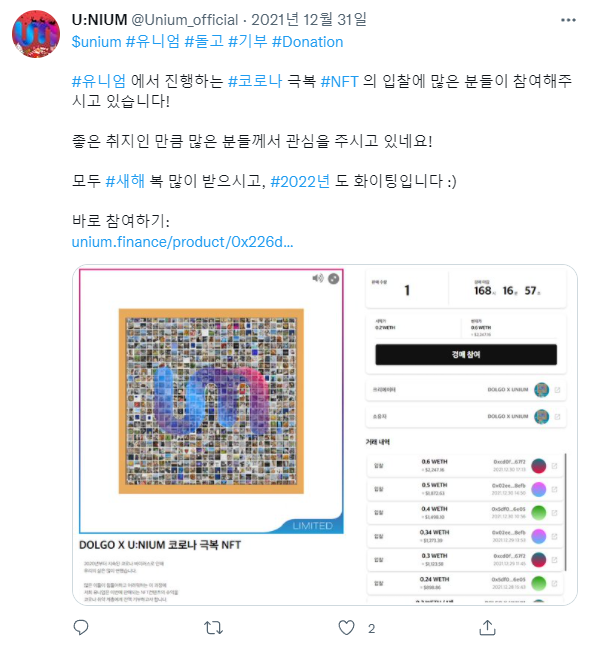Open the mosaic NFT artwork image
Screen dimensions: 591x647
[x=211, y=401]
